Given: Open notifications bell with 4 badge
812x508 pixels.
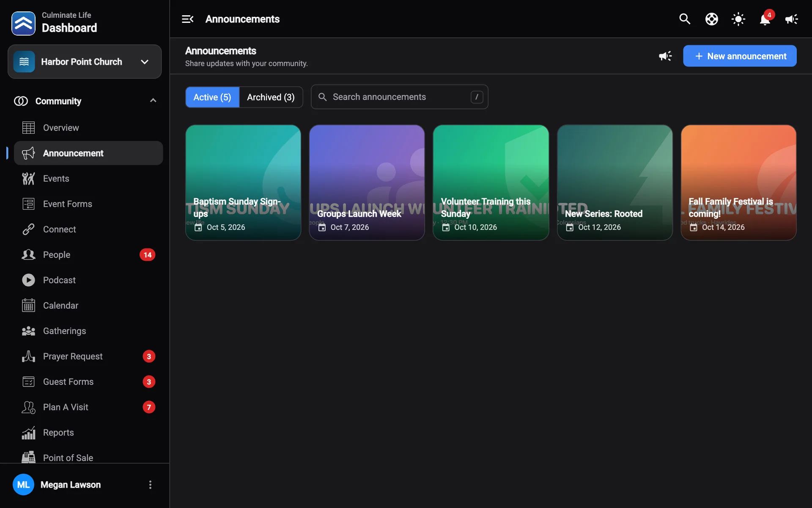Looking at the screenshot, I should coord(765,19).
